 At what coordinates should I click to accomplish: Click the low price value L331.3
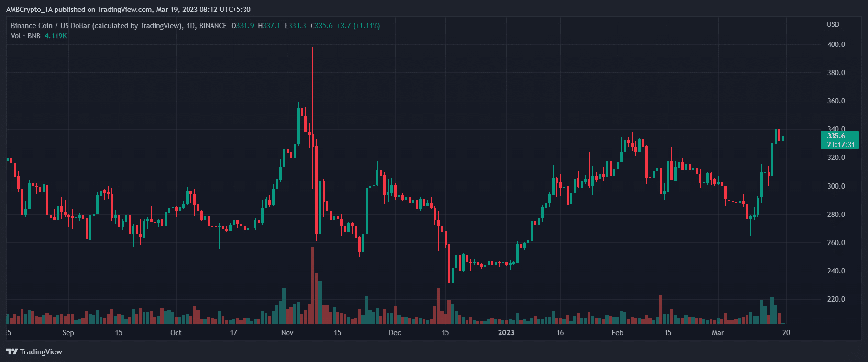295,26
